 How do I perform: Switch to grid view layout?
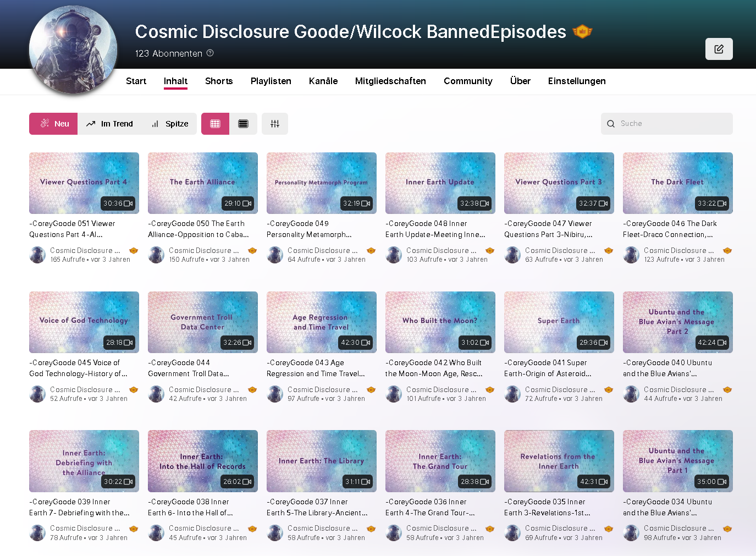pyautogui.click(x=215, y=124)
